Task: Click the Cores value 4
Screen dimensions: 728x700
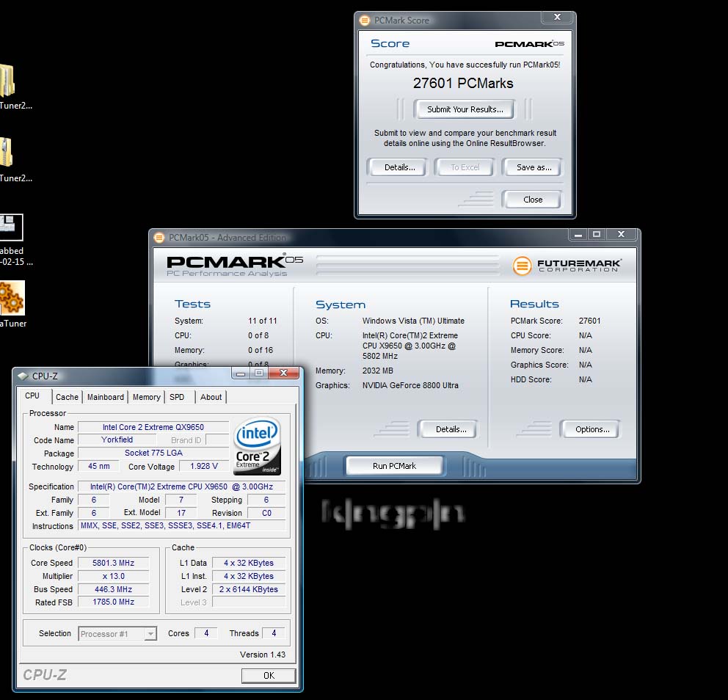Action: point(206,633)
